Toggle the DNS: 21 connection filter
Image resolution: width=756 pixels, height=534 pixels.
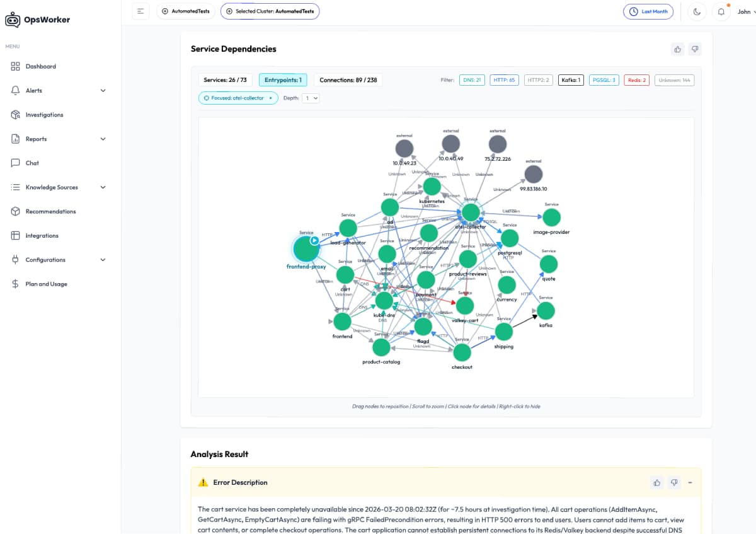point(472,80)
